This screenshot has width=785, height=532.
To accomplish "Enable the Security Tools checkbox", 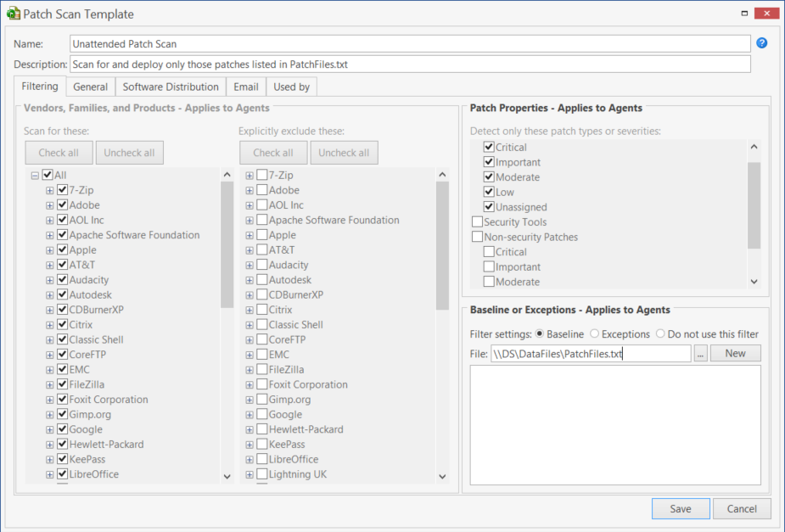I will click(477, 221).
